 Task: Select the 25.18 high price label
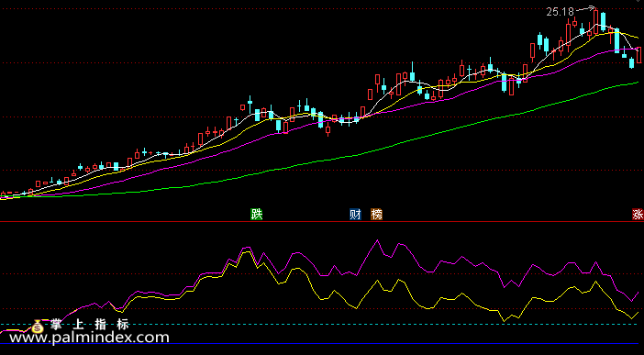pos(560,12)
